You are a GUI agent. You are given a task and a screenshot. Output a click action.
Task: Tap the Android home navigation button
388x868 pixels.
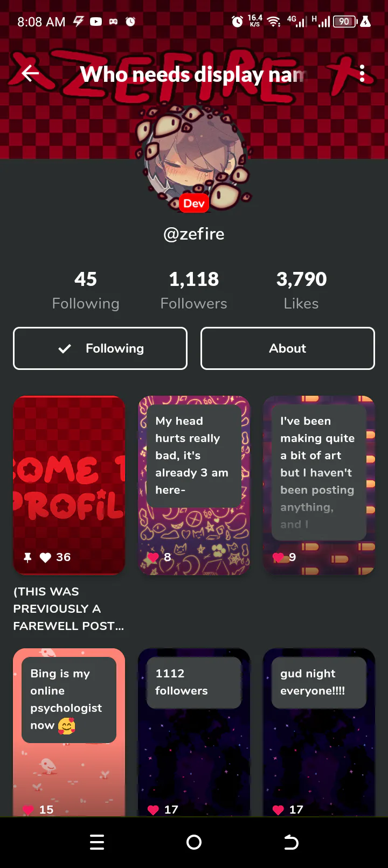point(194,842)
